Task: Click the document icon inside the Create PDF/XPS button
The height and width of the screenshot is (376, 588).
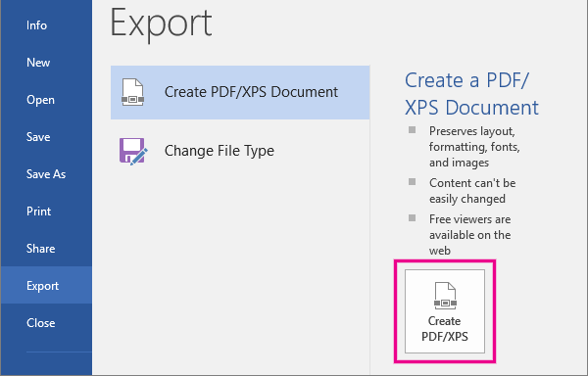Action: (x=445, y=296)
